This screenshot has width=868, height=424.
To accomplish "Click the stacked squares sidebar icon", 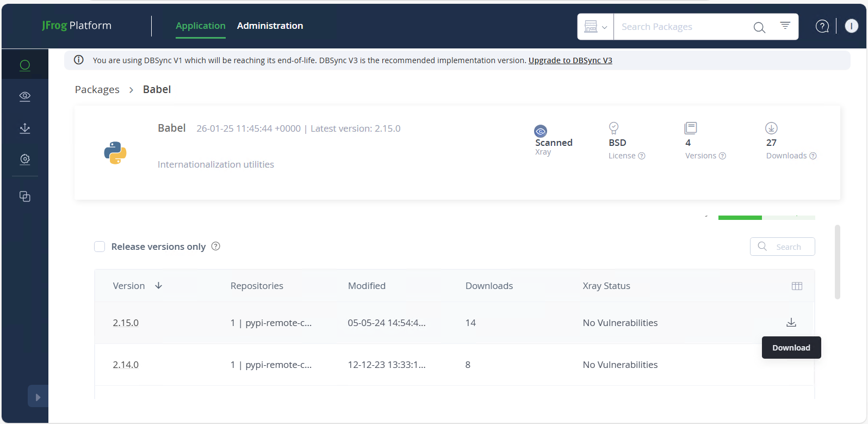I will click(x=24, y=196).
